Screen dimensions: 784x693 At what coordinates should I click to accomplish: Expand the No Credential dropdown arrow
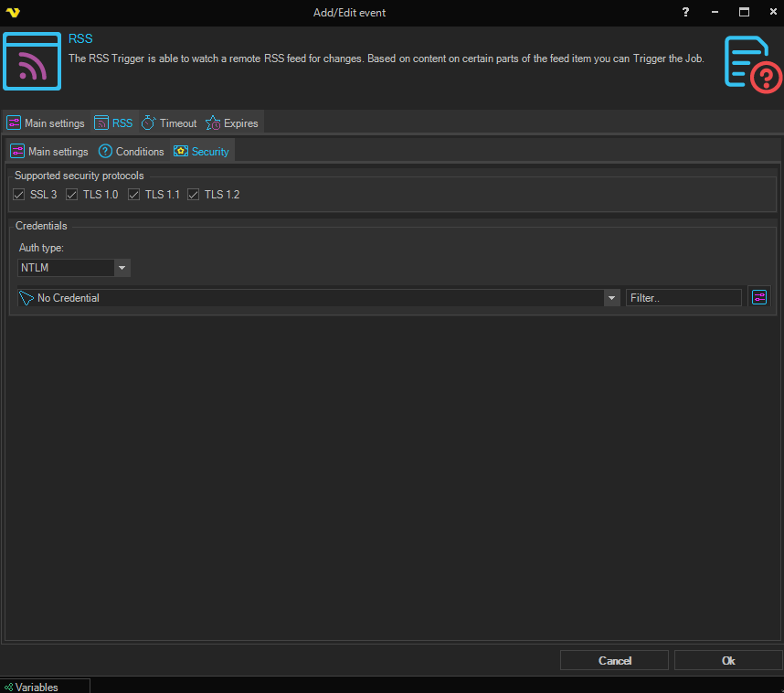pos(611,298)
